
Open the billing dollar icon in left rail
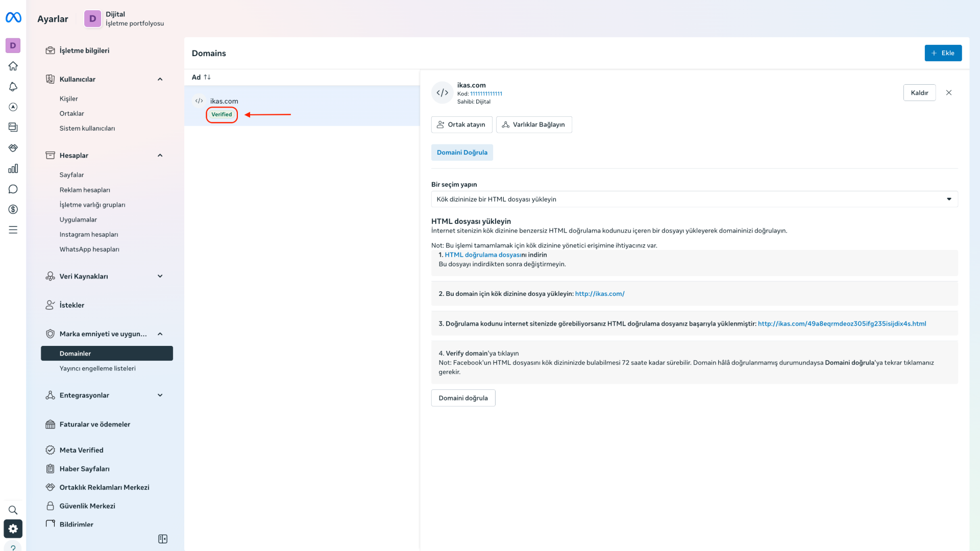click(13, 209)
